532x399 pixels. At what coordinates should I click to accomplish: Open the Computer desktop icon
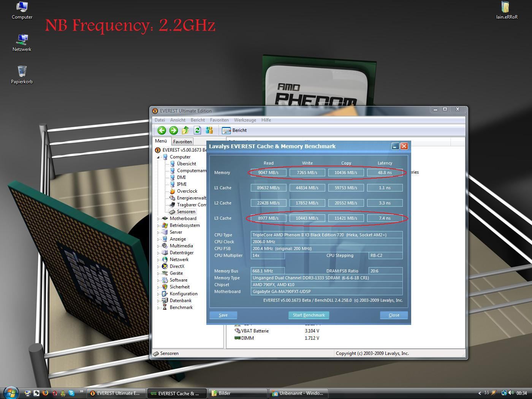(22, 11)
